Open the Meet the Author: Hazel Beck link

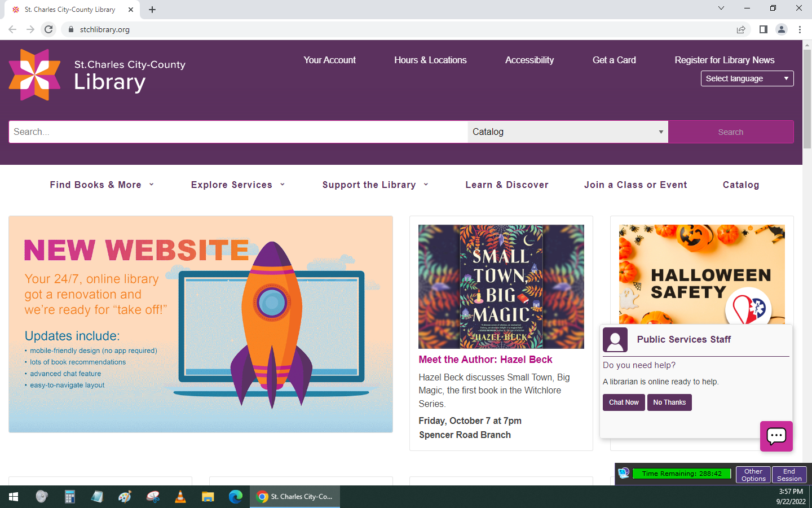click(486, 360)
